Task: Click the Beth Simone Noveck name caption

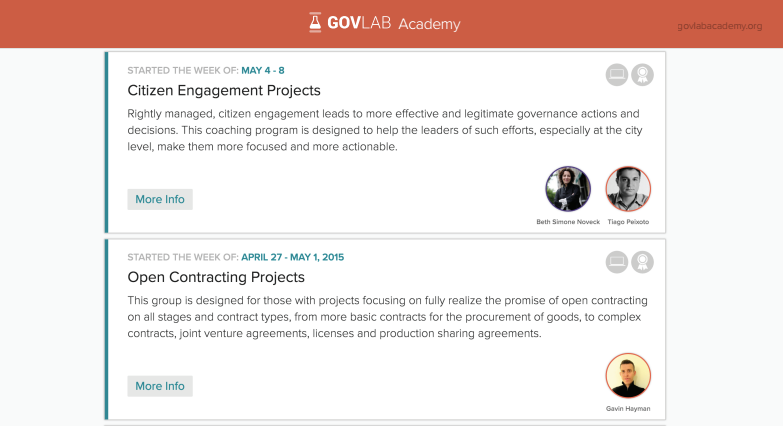Action: pos(568,222)
